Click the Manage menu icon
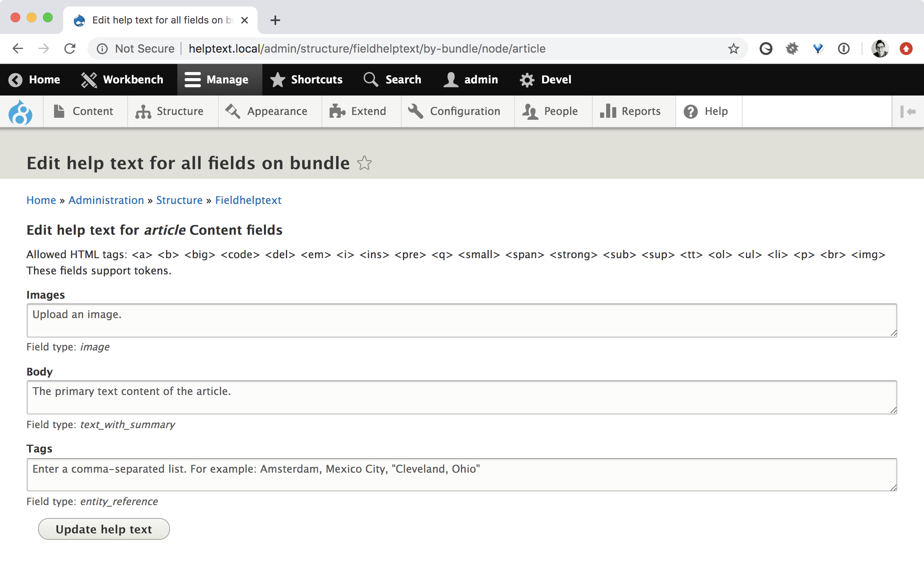The height and width of the screenshot is (586, 924). click(x=193, y=79)
